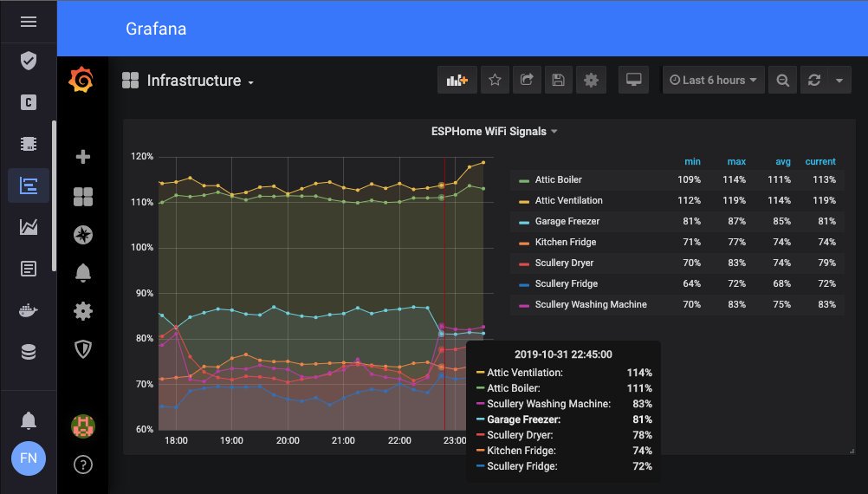
Task: Click tooltip timestamp 2019-10-31 22:45:00
Action: [x=564, y=354]
